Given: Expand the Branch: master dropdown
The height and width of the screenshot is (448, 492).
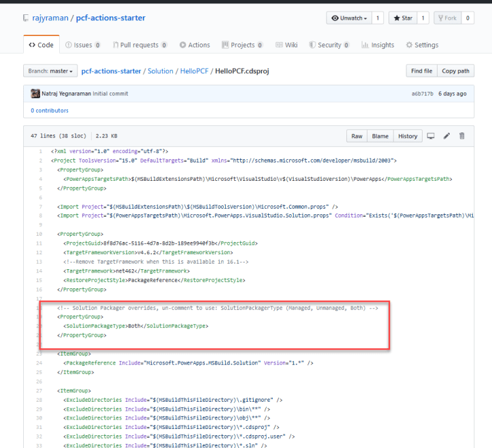Looking at the screenshot, I should tap(50, 71).
